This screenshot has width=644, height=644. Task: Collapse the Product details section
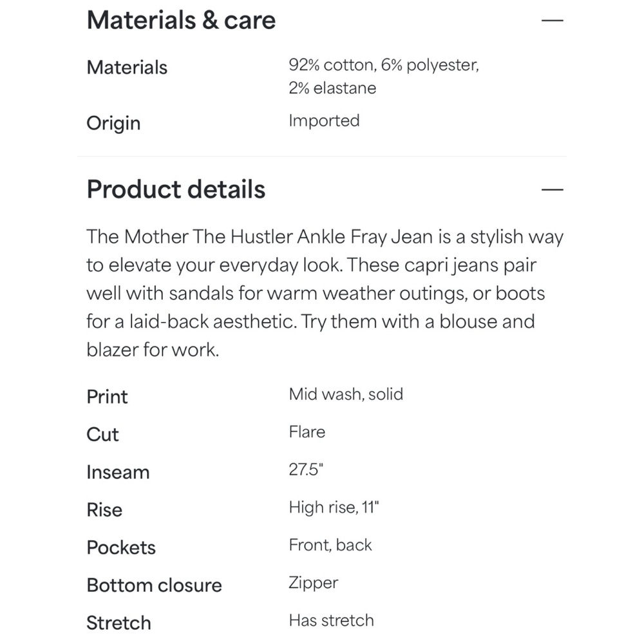pyautogui.click(x=552, y=189)
